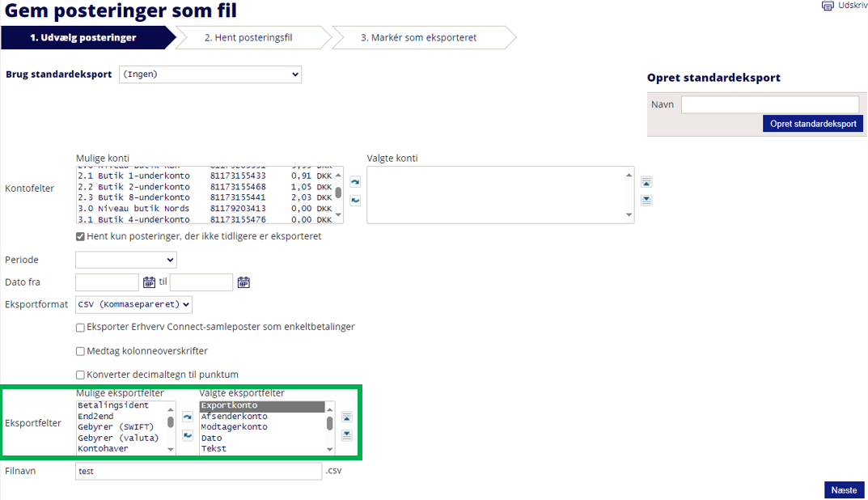
Task: Click into the Navn input field
Action: [770, 104]
